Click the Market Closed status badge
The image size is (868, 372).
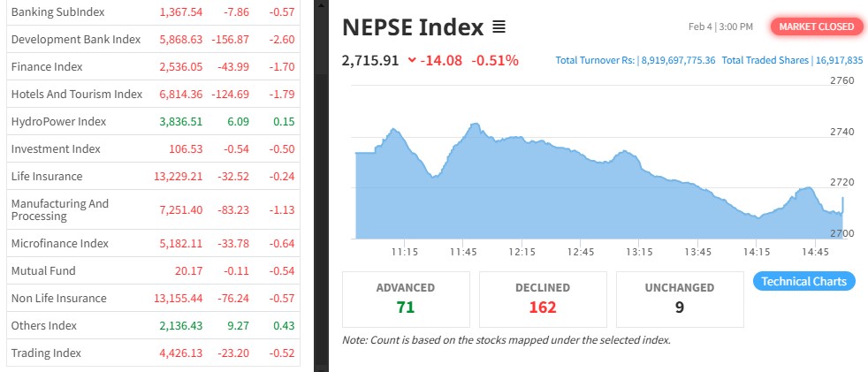coord(816,27)
